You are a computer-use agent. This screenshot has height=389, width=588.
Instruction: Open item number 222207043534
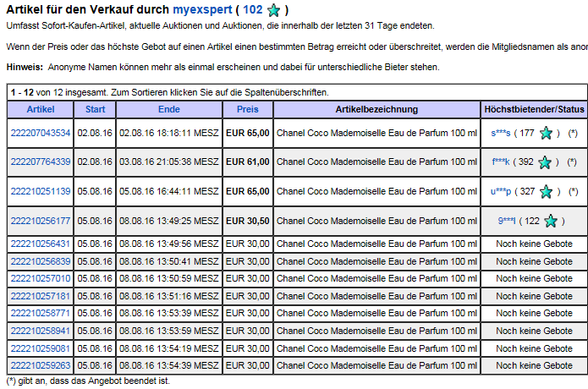[x=41, y=133]
